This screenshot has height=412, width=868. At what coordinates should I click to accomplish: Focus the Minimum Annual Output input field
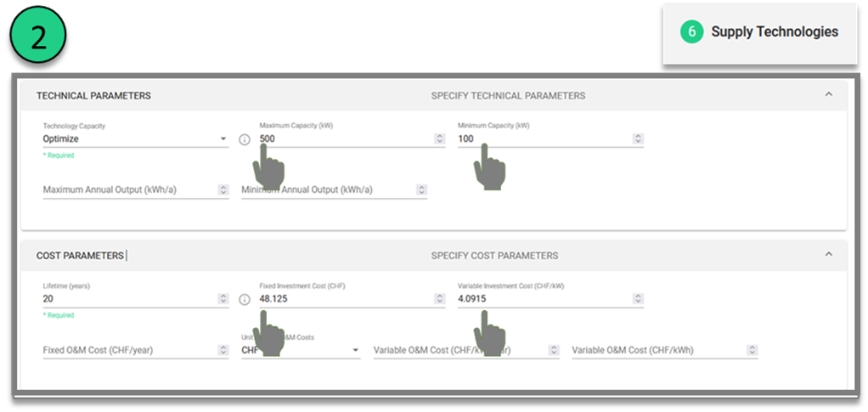(327, 190)
